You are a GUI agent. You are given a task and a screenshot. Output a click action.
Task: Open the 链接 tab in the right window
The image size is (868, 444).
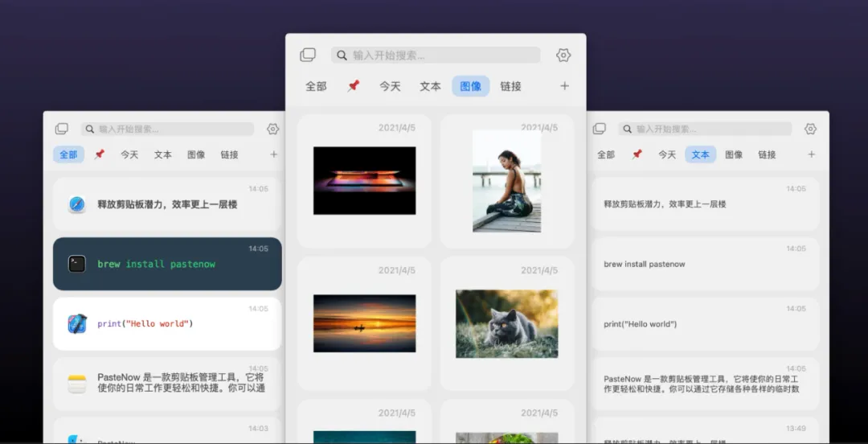pyautogui.click(x=767, y=154)
